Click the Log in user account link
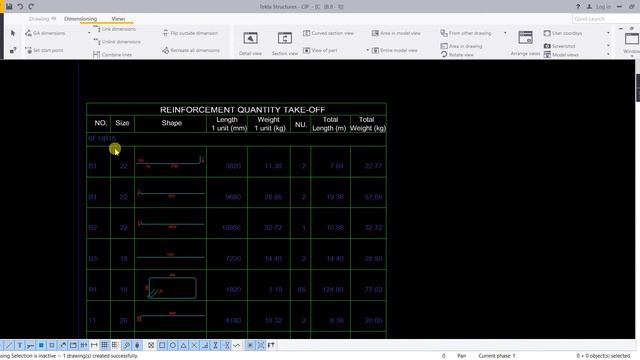Image resolution: width=640 pixels, height=360 pixels. click(x=599, y=7)
